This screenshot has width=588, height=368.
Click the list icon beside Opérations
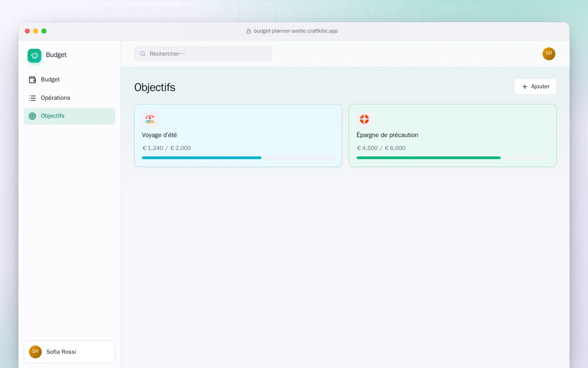tap(33, 98)
